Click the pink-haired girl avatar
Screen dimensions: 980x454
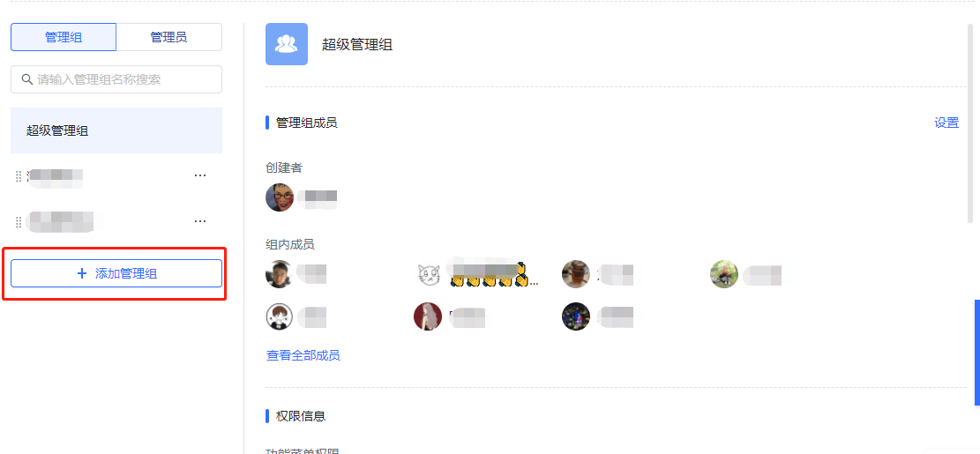click(x=428, y=316)
